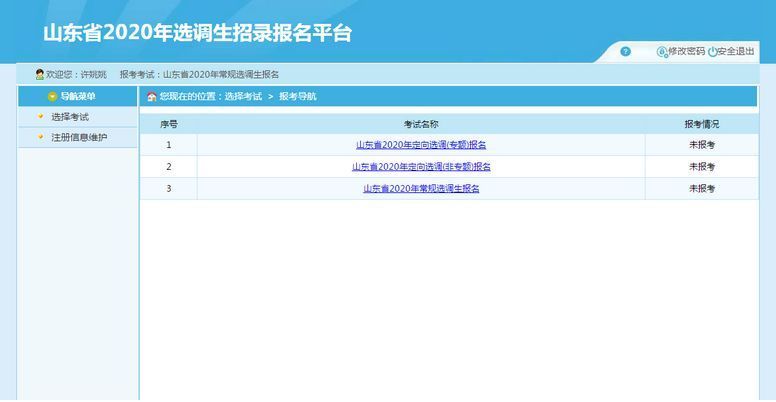Viewport: 776px width, 402px height.
Task: Click the row number 3 cell
Action: click(169, 189)
